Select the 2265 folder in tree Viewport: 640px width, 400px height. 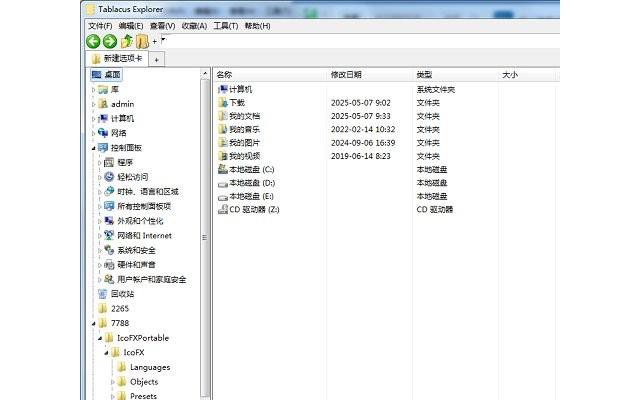(114, 309)
